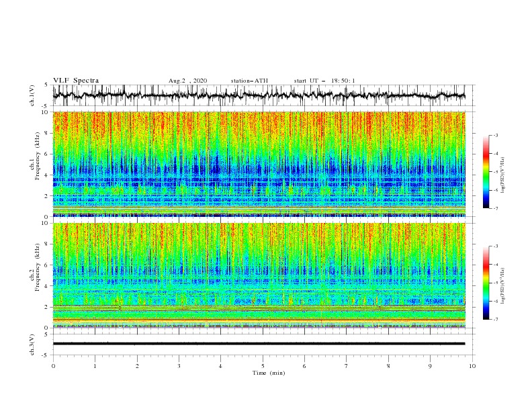Screen dimensions: 532x411
Task: Click the ch.1 voltage waveform trace
Action: 259,95
